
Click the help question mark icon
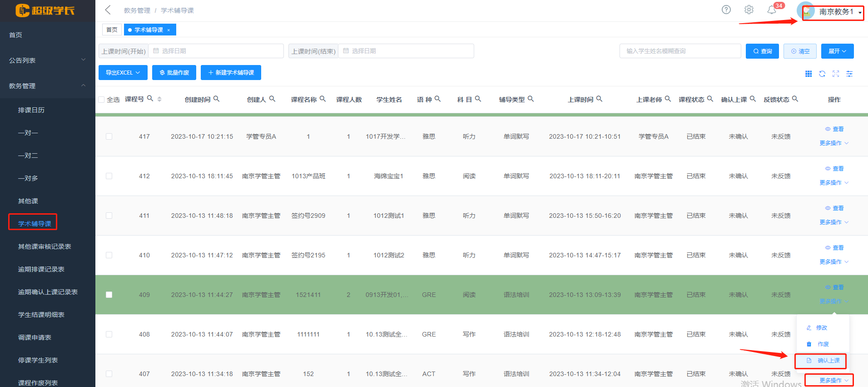tap(726, 10)
